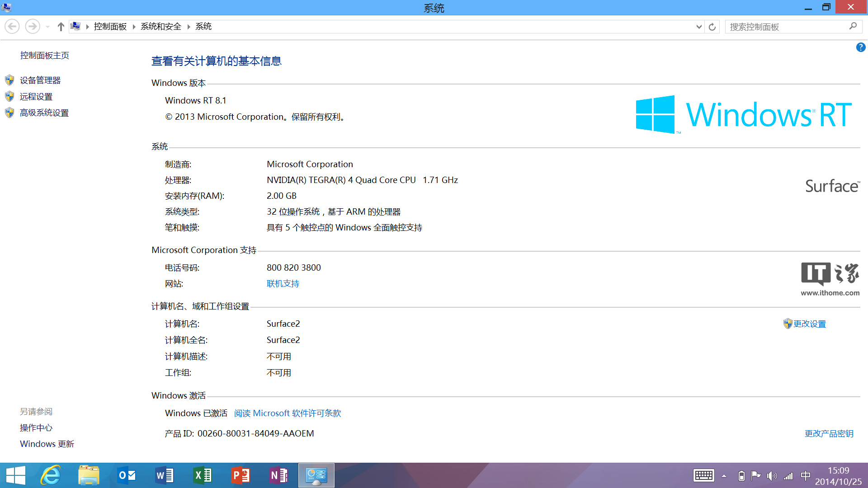Select the System control panel taskbar button
This screenshot has width=868, height=488.
316,475
